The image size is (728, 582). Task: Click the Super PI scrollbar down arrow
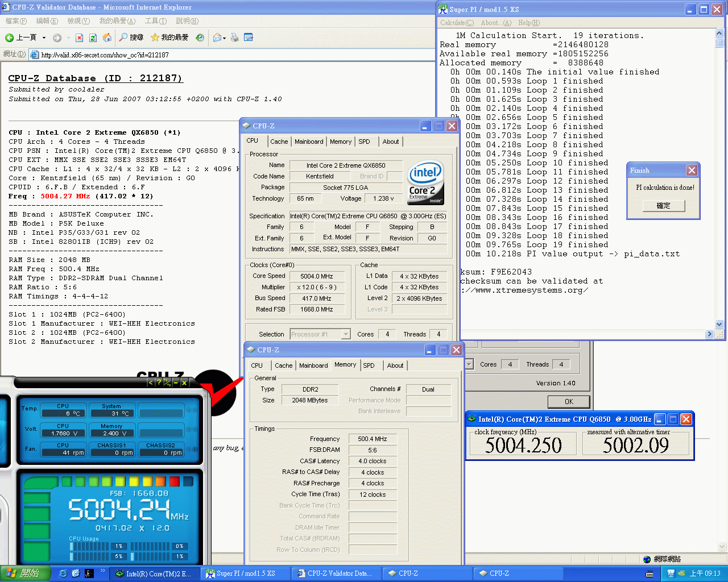pyautogui.click(x=719, y=324)
